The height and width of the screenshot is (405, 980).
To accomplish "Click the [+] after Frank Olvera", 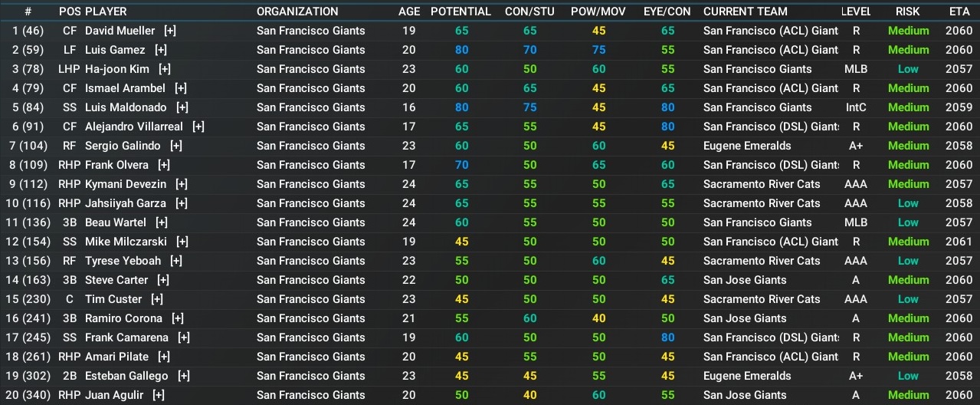I will (164, 165).
